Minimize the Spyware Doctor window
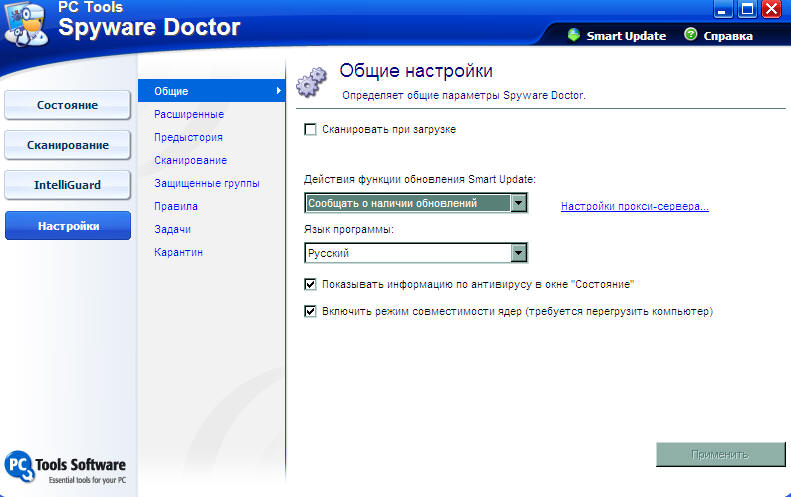Screen dimensions: 791x497 click(x=723, y=9)
